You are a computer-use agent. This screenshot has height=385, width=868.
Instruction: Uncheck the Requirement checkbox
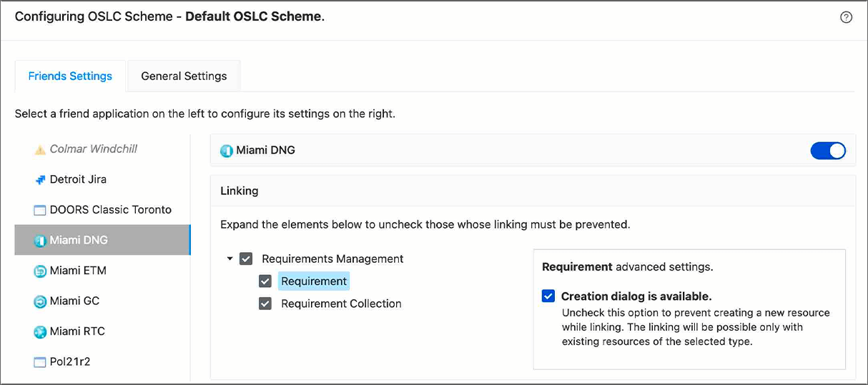265,281
